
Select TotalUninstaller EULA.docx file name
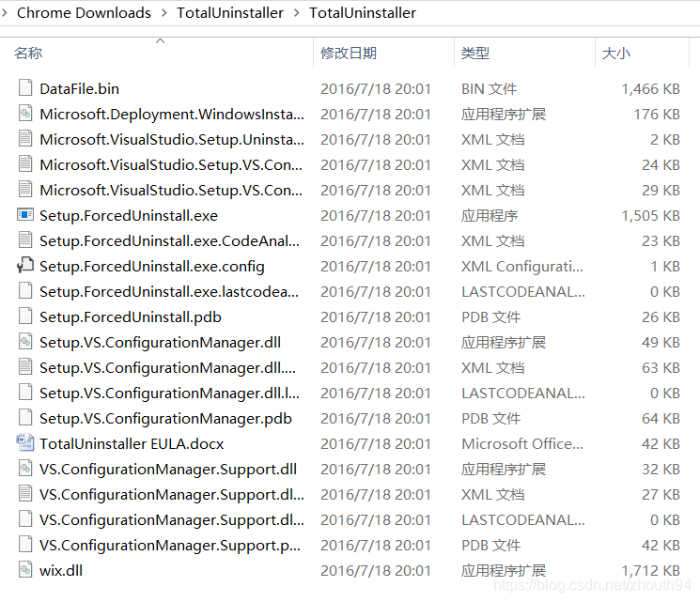tap(132, 444)
